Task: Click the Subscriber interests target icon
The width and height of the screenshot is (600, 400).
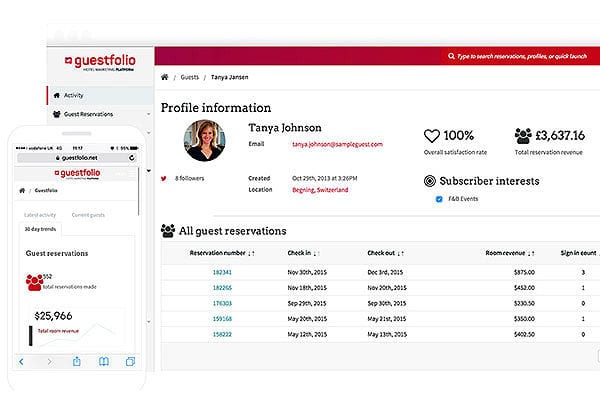Action: [x=430, y=182]
